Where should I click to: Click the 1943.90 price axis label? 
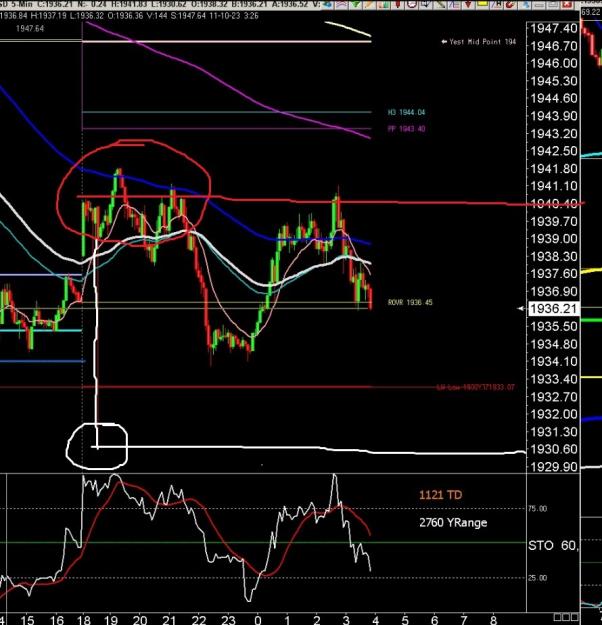pyautogui.click(x=553, y=116)
